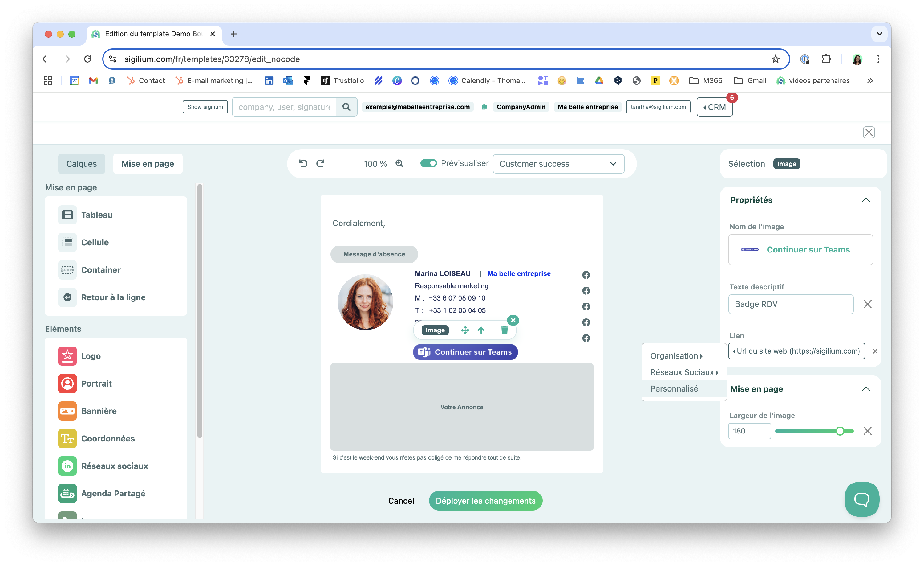Expand the Organisation submenu

click(x=676, y=356)
